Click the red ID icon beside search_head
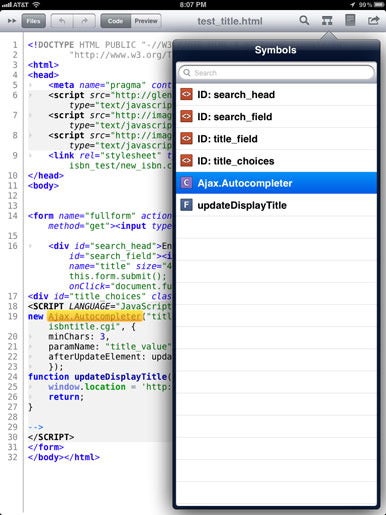Viewport: 386px width, 515px height. coord(186,94)
